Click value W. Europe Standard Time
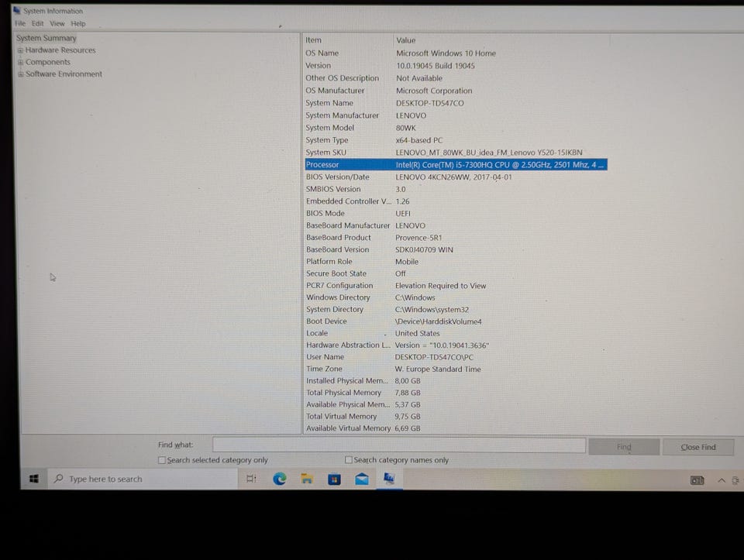 pos(438,369)
